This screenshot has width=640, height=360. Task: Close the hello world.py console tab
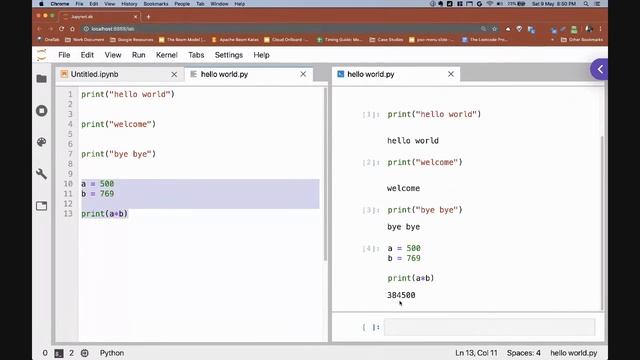[x=451, y=74]
